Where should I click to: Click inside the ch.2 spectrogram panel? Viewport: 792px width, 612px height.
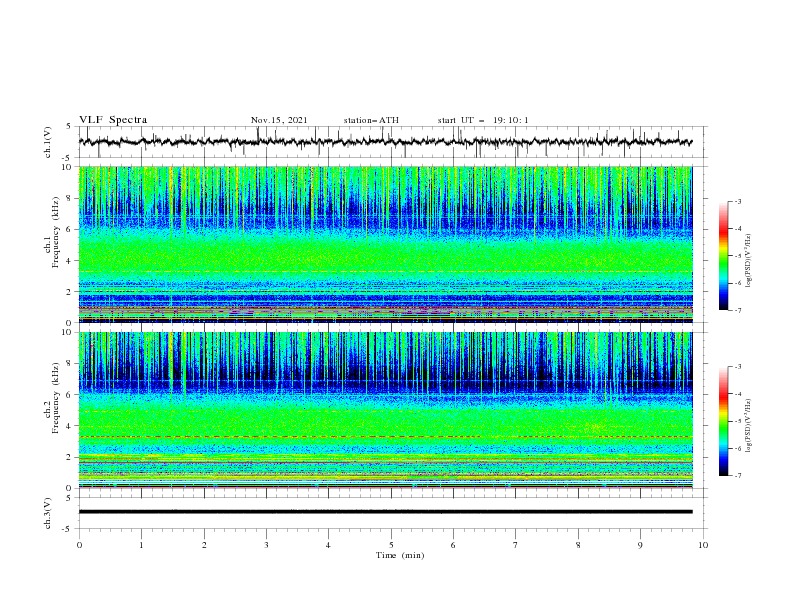(x=385, y=410)
